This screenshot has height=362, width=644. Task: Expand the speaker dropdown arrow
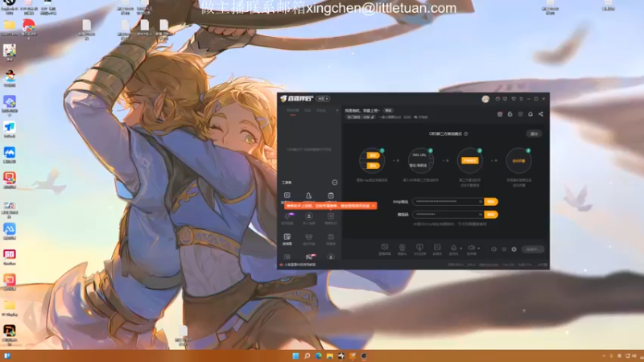(479, 249)
